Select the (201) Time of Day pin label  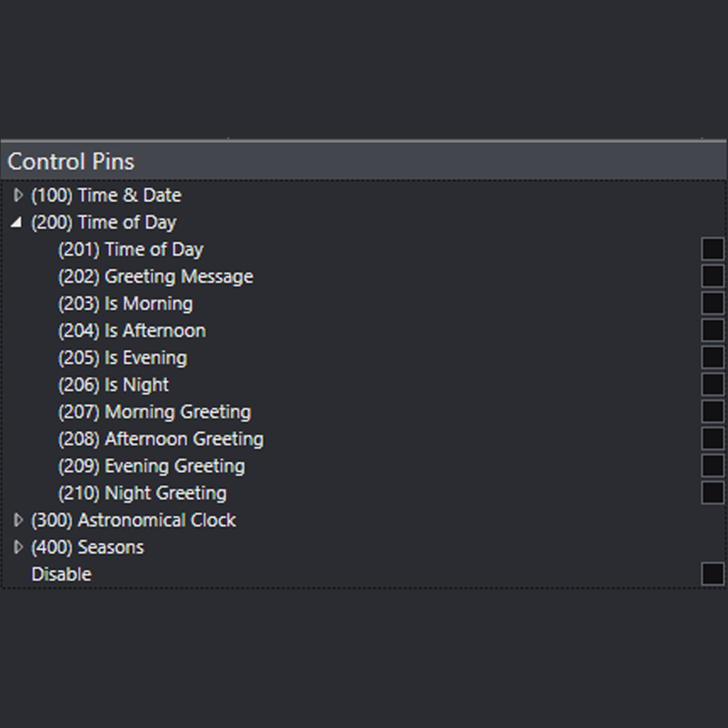tap(131, 249)
